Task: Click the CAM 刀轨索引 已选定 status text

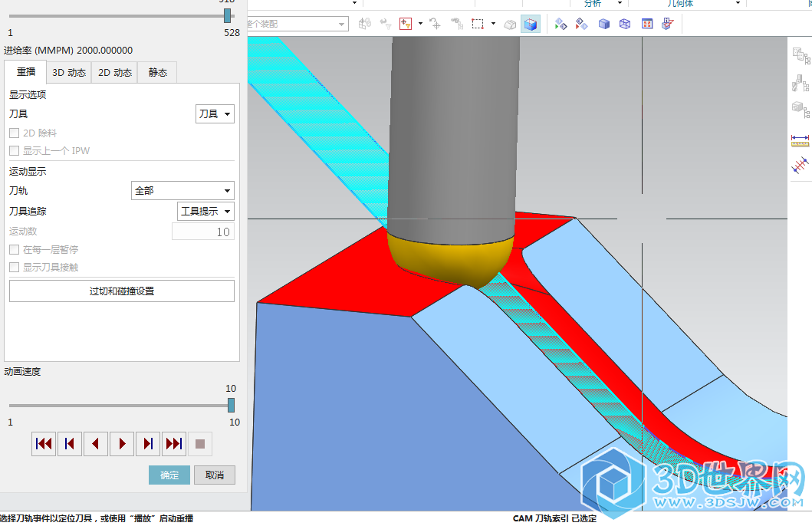Action: (554, 518)
